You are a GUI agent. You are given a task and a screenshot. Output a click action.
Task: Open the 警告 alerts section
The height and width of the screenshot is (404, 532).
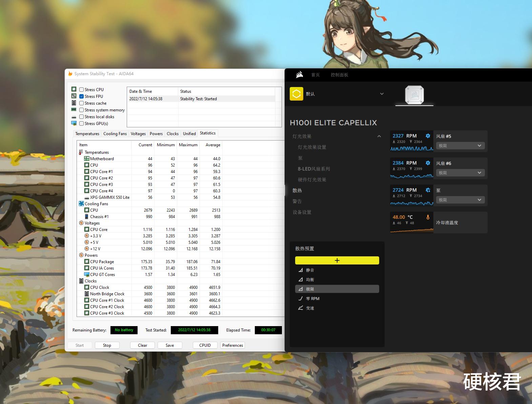297,201
